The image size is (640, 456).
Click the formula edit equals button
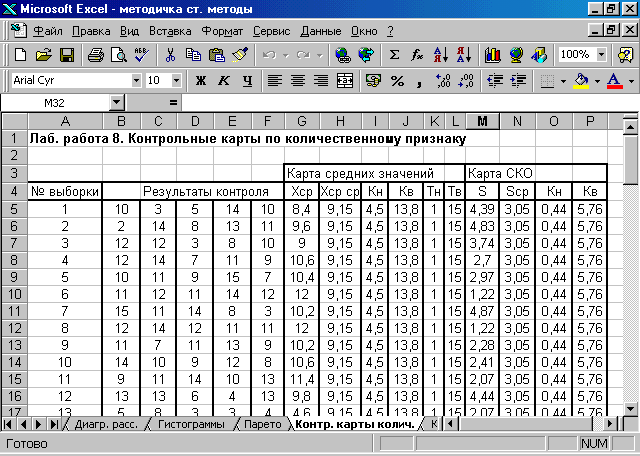click(x=173, y=103)
